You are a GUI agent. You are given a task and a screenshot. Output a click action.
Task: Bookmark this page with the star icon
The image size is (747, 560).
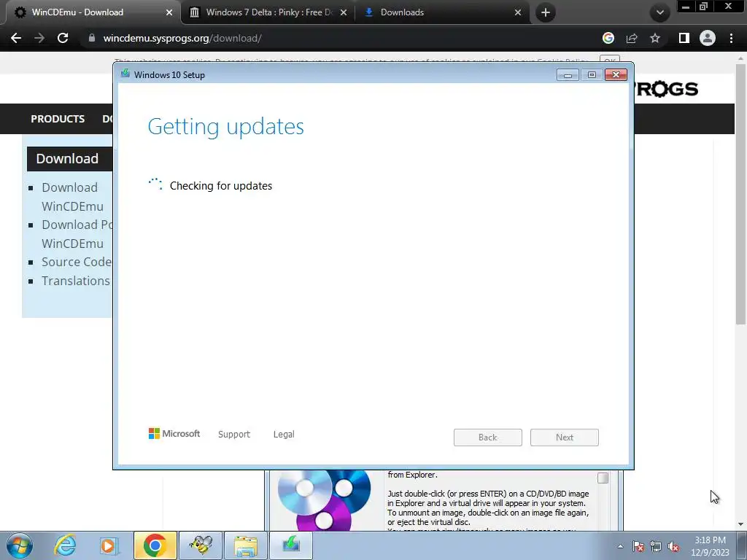(x=655, y=38)
